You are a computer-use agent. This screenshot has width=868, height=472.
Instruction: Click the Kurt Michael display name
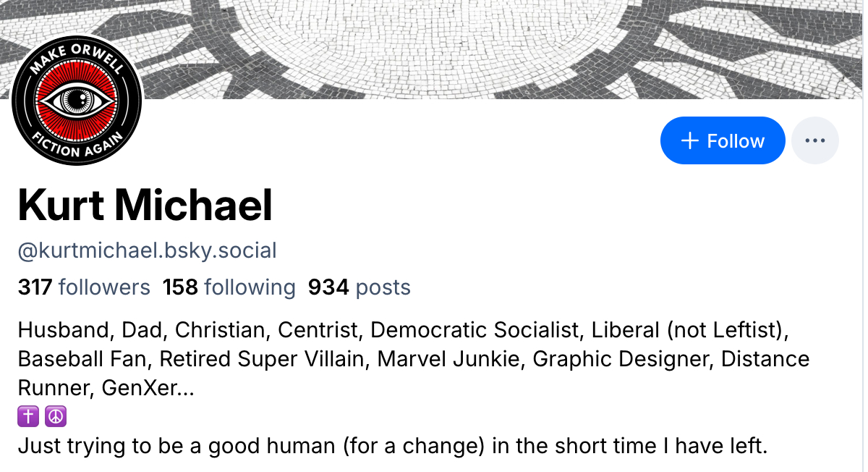(145, 205)
